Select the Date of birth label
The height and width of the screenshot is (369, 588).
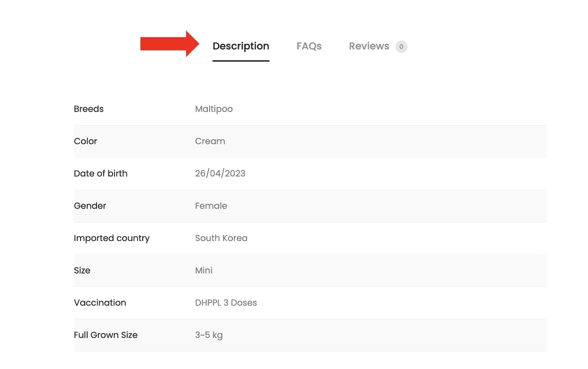(100, 173)
